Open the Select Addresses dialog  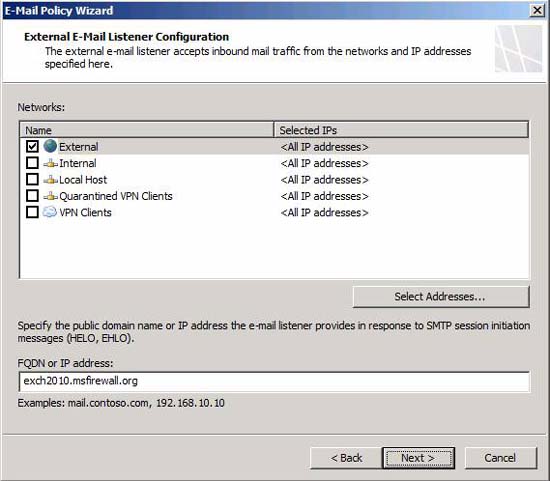[441, 297]
